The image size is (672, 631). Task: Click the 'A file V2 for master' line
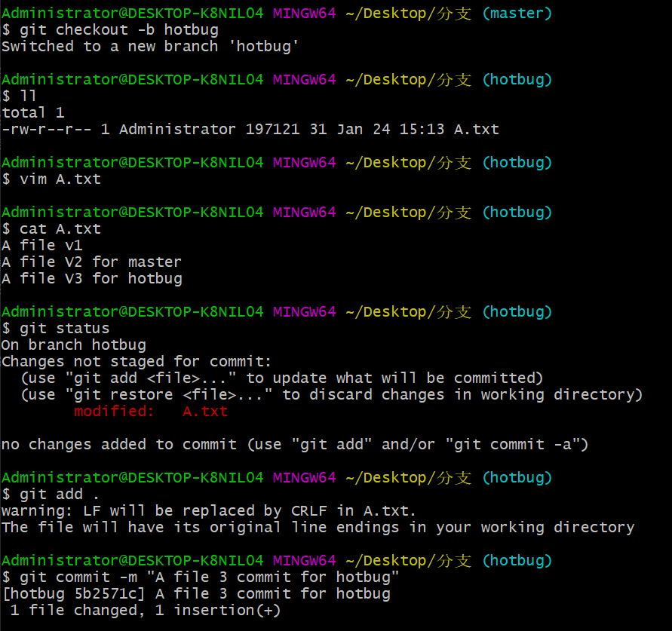pos(92,262)
